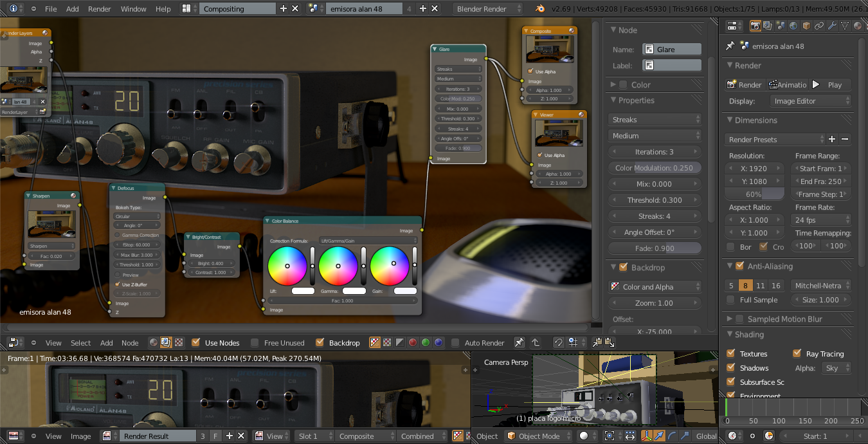Open the Render menu in top bar
This screenshot has height=444, width=868.
click(x=99, y=9)
